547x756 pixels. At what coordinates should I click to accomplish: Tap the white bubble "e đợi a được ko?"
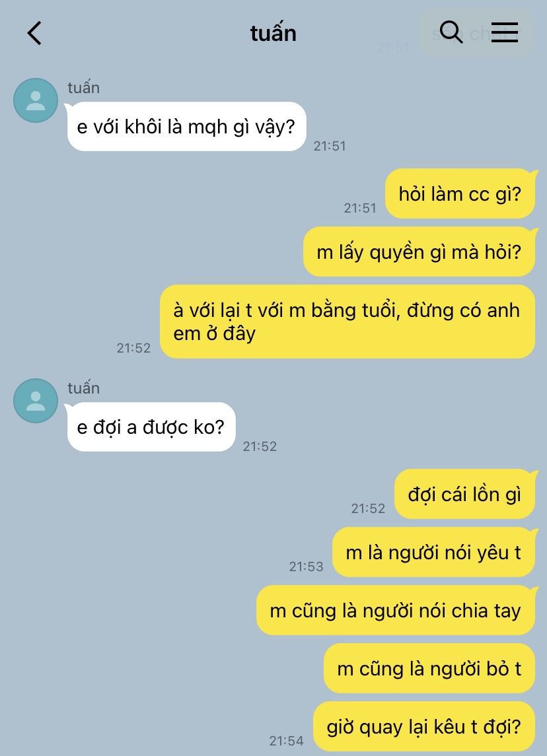[x=151, y=427]
